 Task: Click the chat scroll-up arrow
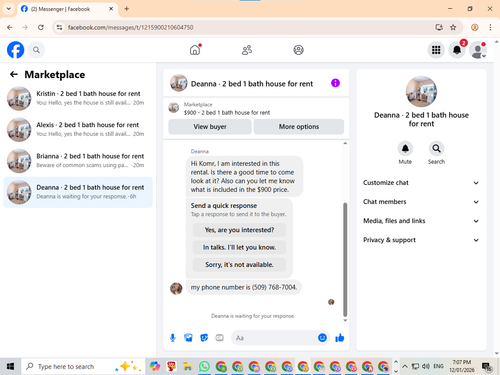click(345, 143)
